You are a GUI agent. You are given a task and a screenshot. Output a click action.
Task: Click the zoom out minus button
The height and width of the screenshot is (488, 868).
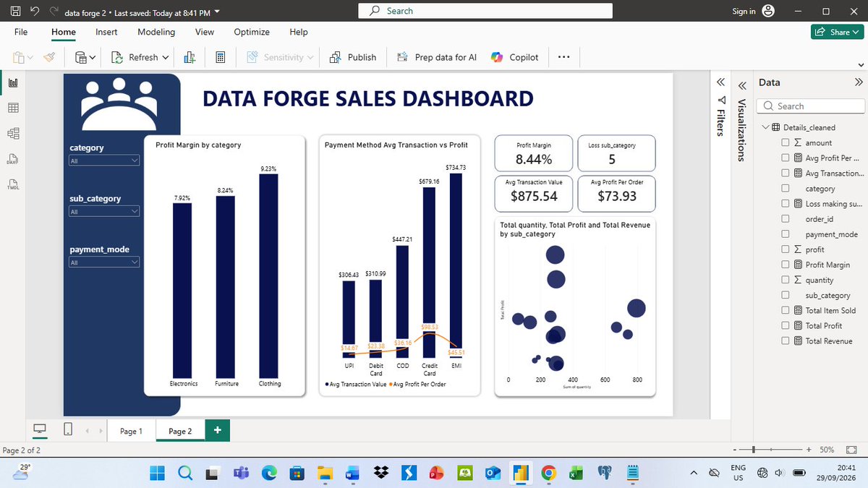[x=733, y=450]
